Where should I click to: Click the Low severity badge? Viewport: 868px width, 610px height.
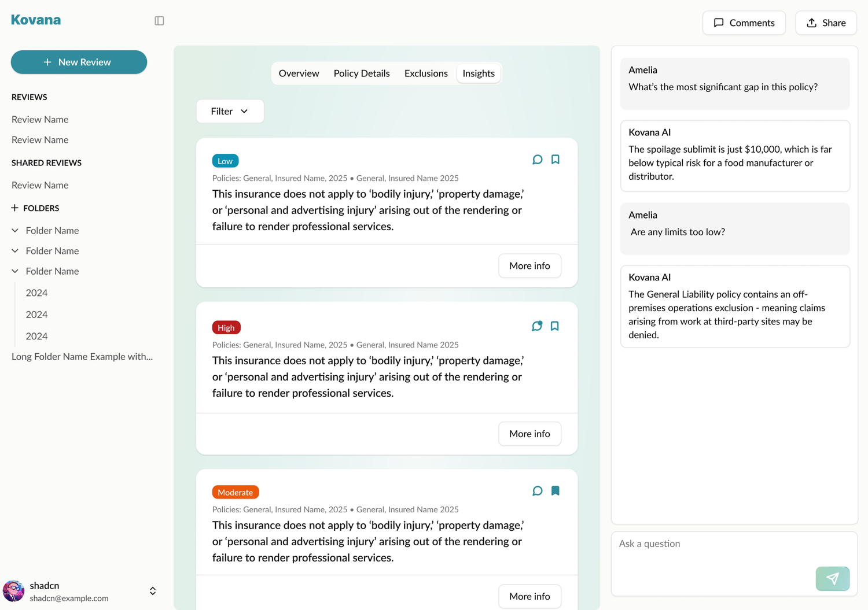coord(225,161)
